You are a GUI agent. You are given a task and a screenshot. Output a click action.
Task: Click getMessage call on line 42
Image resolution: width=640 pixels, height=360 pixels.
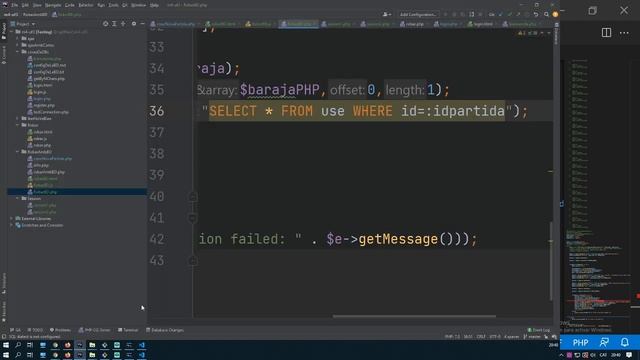398,239
